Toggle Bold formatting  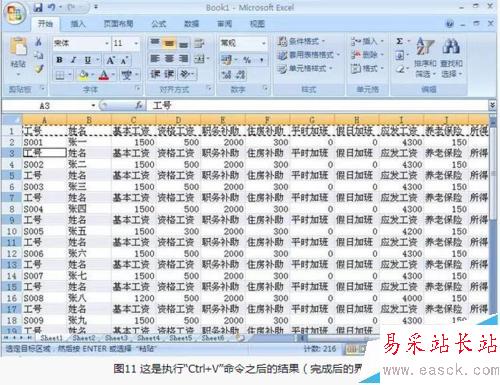[x=60, y=60]
